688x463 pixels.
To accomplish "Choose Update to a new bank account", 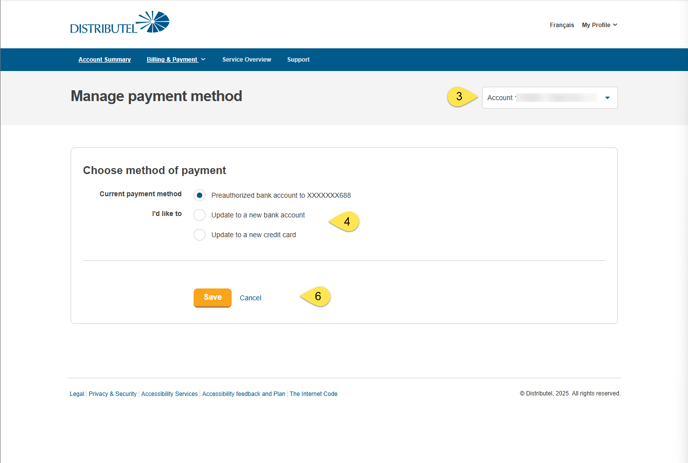I will coord(199,215).
